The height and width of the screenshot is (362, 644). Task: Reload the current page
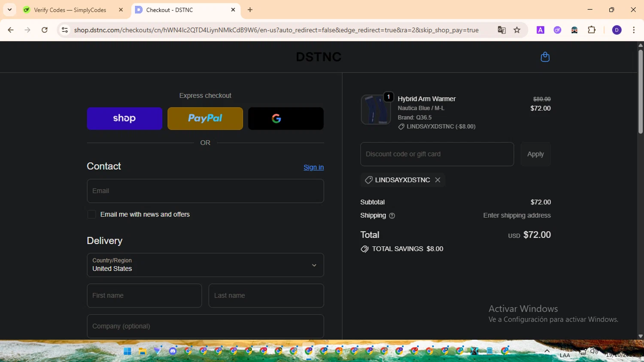coord(45,30)
